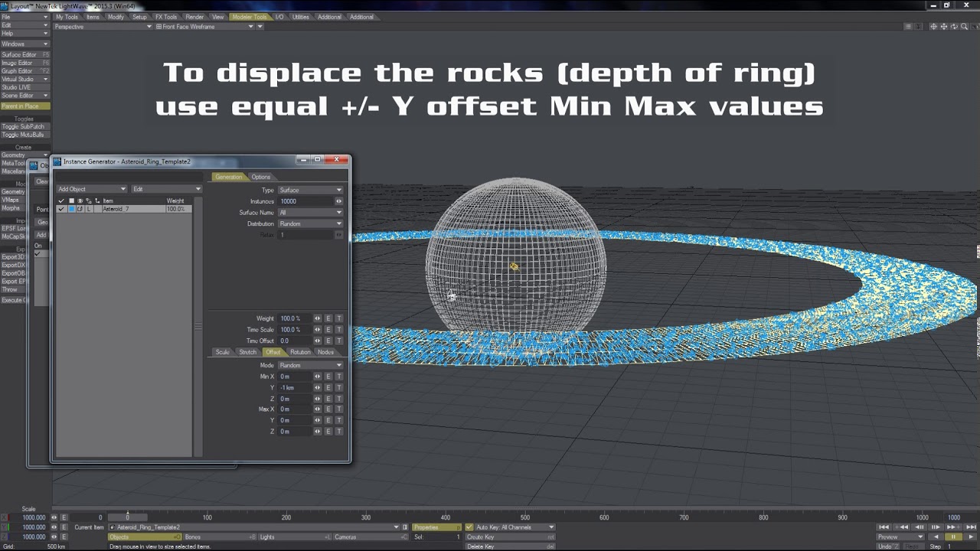Play the animation forward
Viewport: 980px width, 551px height.
tap(970, 537)
